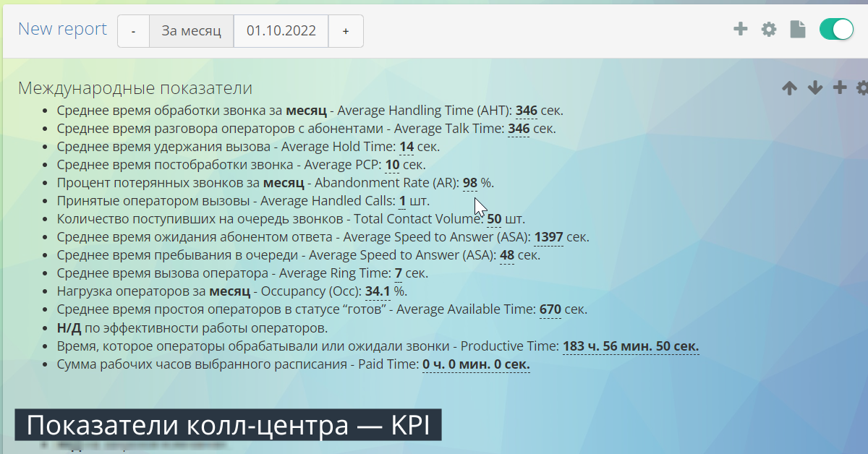
Task: Click the document file icon
Action: [x=797, y=30]
